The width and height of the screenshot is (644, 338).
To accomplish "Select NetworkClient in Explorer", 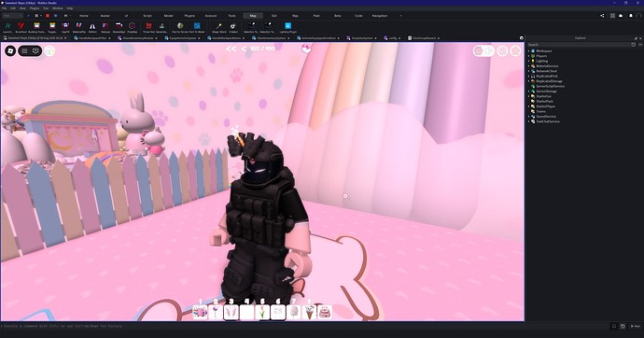I will (x=546, y=71).
